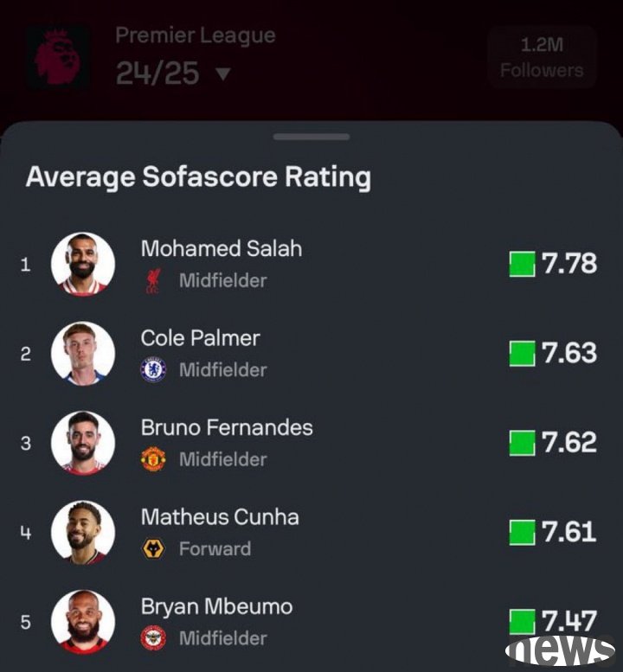Tap the Brentford club crest icon
Image resolution: width=623 pixels, height=672 pixels.
153,638
